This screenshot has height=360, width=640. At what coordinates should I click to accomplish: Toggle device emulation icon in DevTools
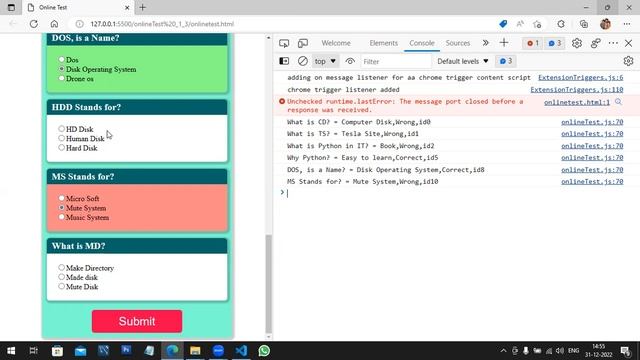(303, 43)
